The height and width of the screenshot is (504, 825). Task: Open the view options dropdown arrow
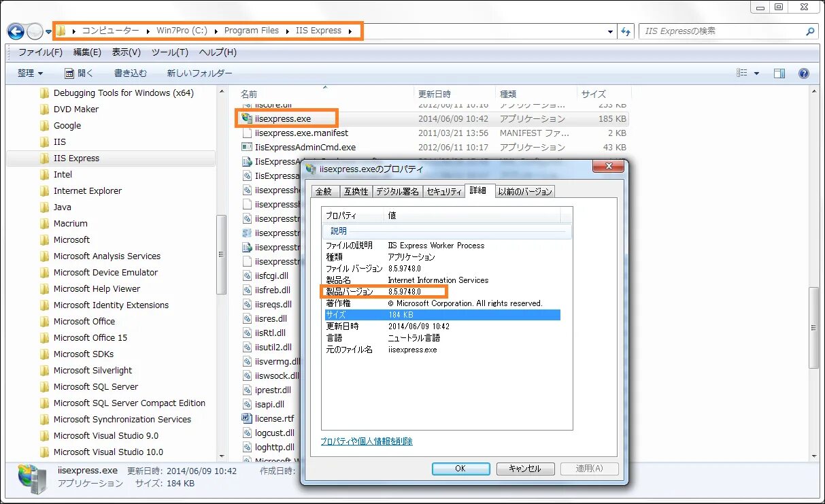(758, 73)
